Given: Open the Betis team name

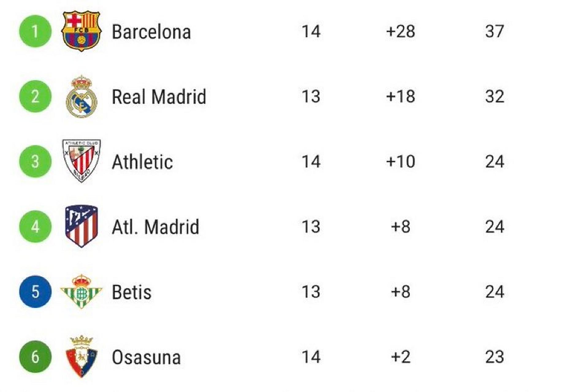Looking at the screenshot, I should tap(132, 292).
